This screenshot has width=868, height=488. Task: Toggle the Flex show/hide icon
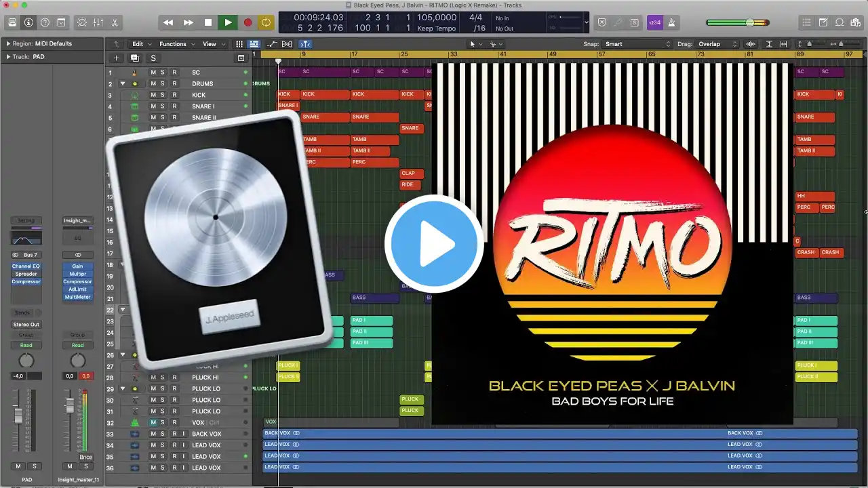point(287,44)
